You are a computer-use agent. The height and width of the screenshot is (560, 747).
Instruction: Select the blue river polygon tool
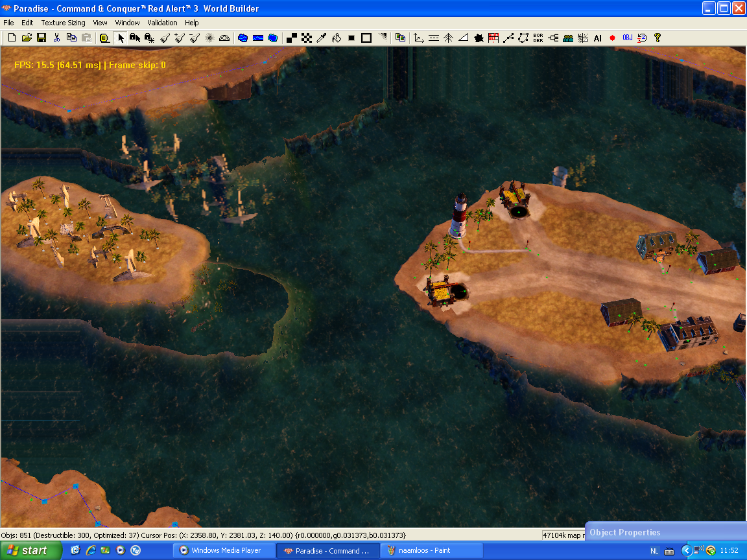(273, 38)
